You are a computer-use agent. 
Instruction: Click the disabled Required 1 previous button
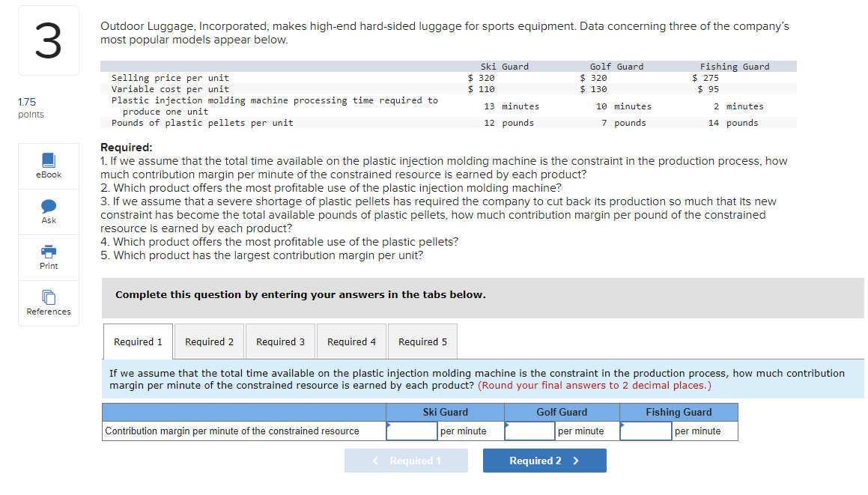(x=406, y=461)
